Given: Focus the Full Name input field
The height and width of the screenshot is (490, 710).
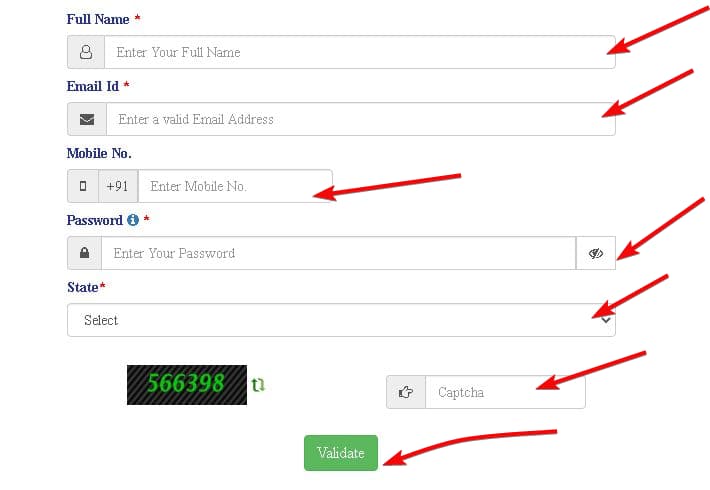Looking at the screenshot, I should [360, 52].
